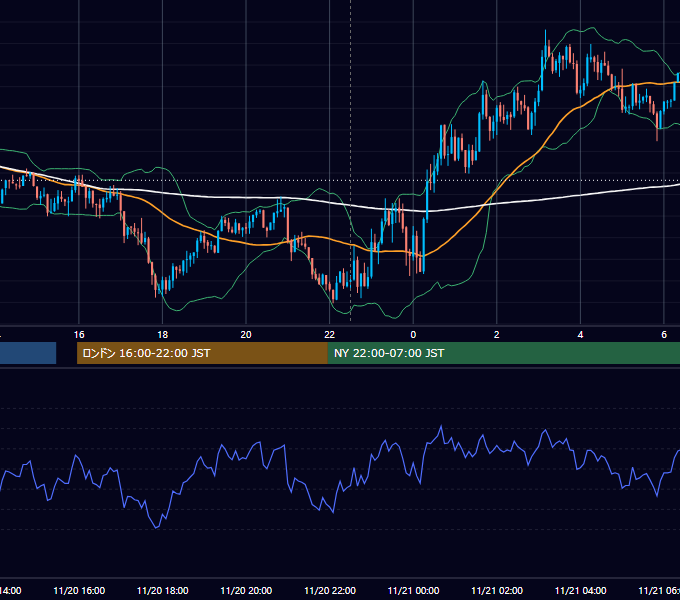Click the "11/21 00:00" date label below oscillator

[x=413, y=591]
